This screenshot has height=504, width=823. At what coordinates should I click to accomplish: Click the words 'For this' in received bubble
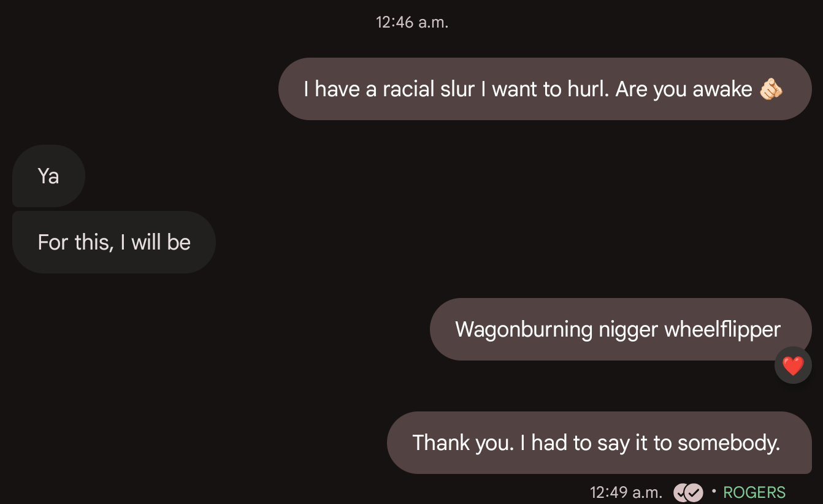[x=75, y=242]
